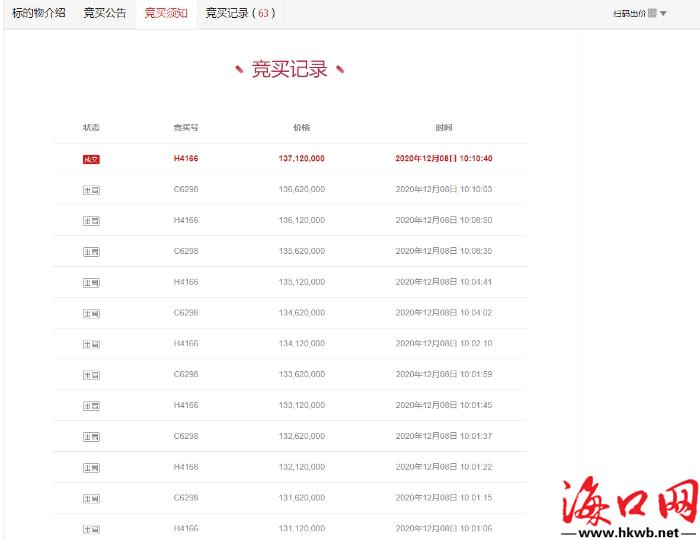Click the 时间 column header
This screenshot has height=539, width=700.
[443, 128]
